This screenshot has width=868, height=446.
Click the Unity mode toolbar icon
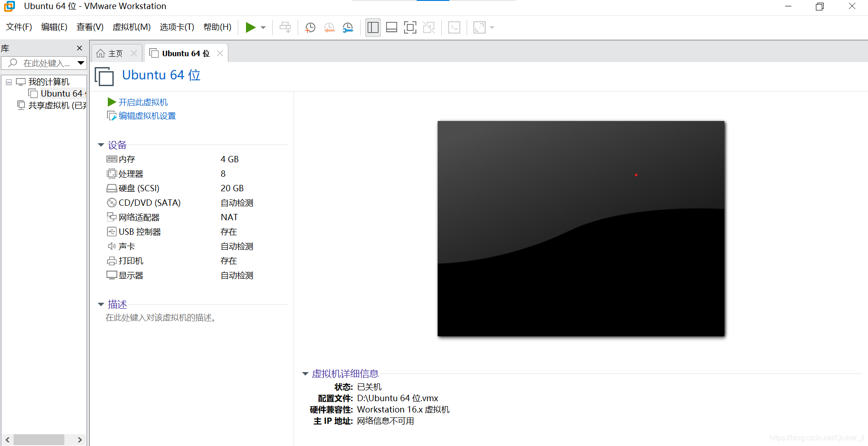point(429,28)
